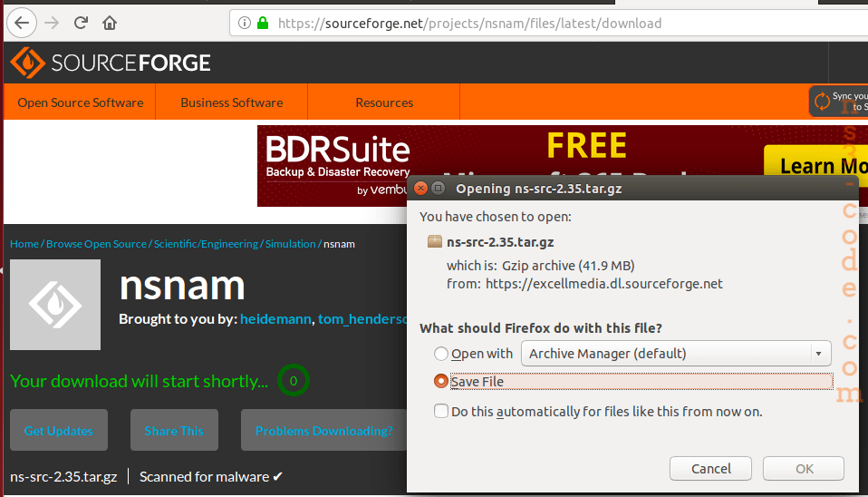Screen dimensions: 868x497
Task: Click the excellmedia.dl.sourceforge.net source text
Action: [x=604, y=284]
